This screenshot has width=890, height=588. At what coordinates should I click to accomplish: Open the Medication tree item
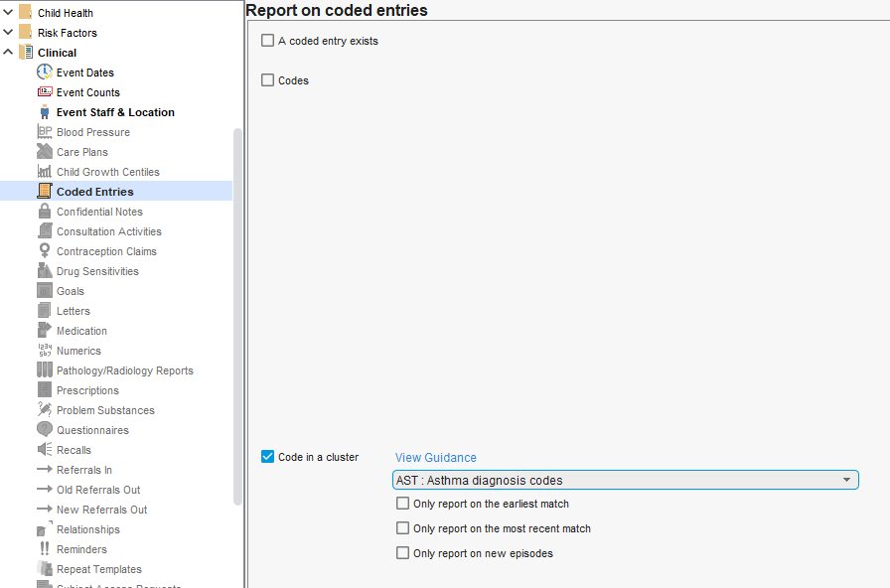(81, 331)
